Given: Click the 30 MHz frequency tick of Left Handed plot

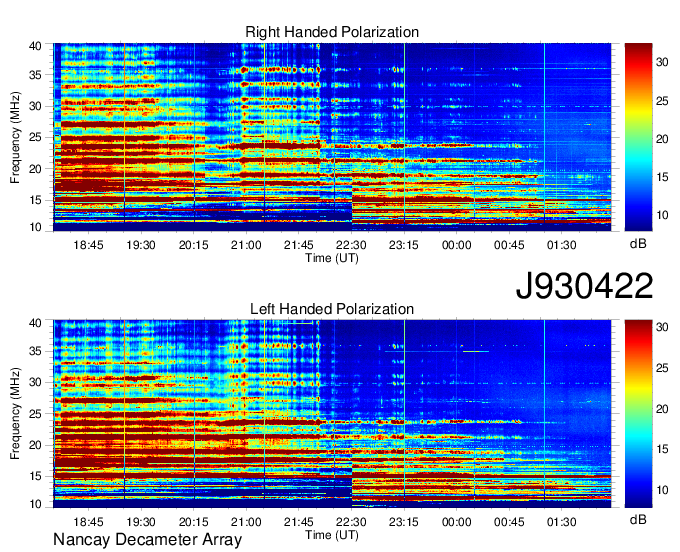Looking at the screenshot, I should coord(36,382).
